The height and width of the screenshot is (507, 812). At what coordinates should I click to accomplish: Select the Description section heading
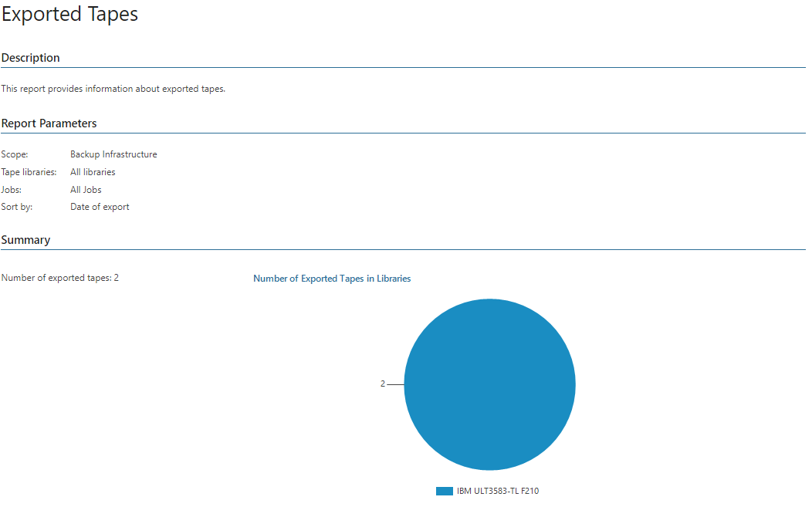(x=31, y=58)
